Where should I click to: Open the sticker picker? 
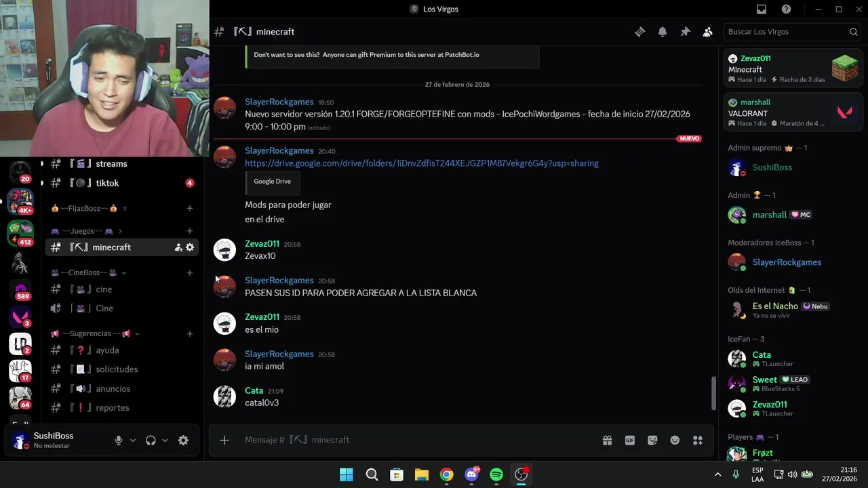652,441
